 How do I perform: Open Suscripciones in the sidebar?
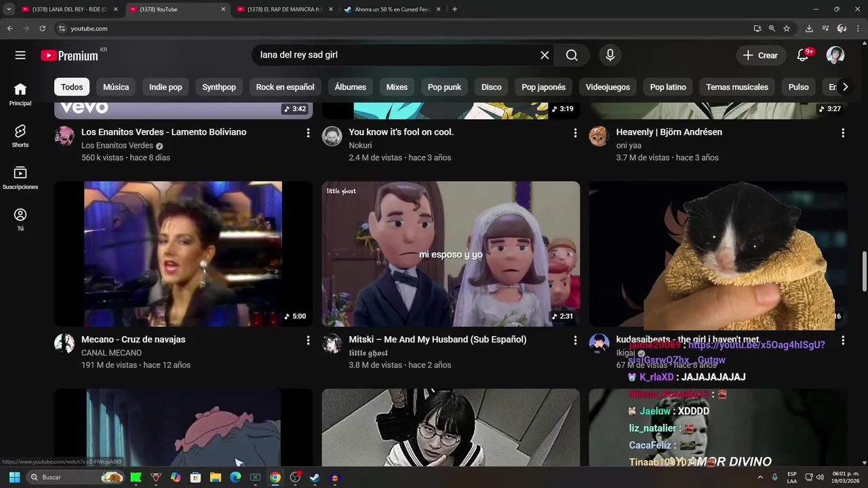click(x=20, y=178)
